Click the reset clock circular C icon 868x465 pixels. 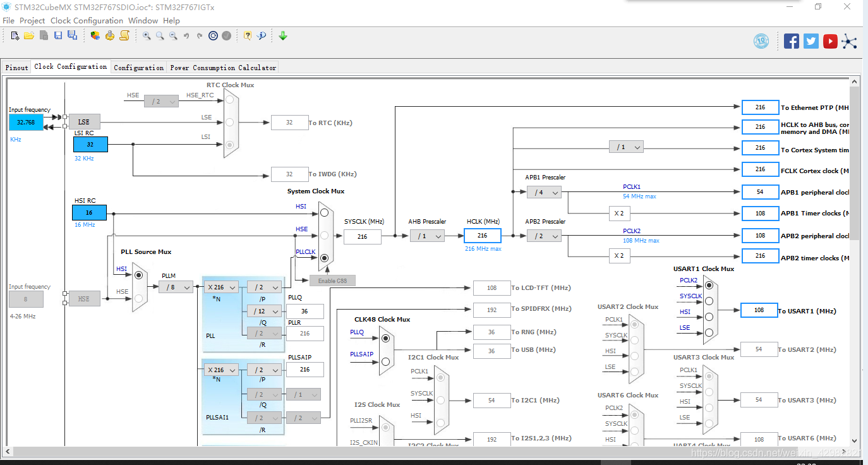coord(214,36)
